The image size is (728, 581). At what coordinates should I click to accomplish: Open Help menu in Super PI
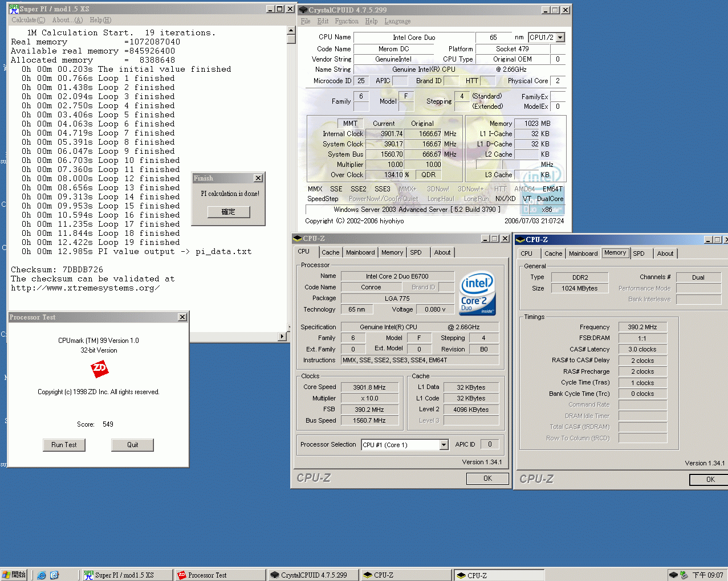100,20
